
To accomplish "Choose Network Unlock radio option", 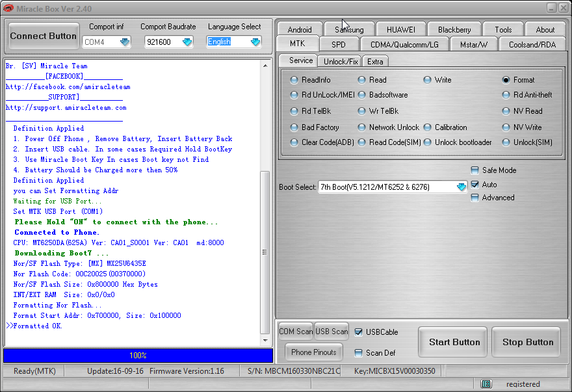I will [389, 127].
